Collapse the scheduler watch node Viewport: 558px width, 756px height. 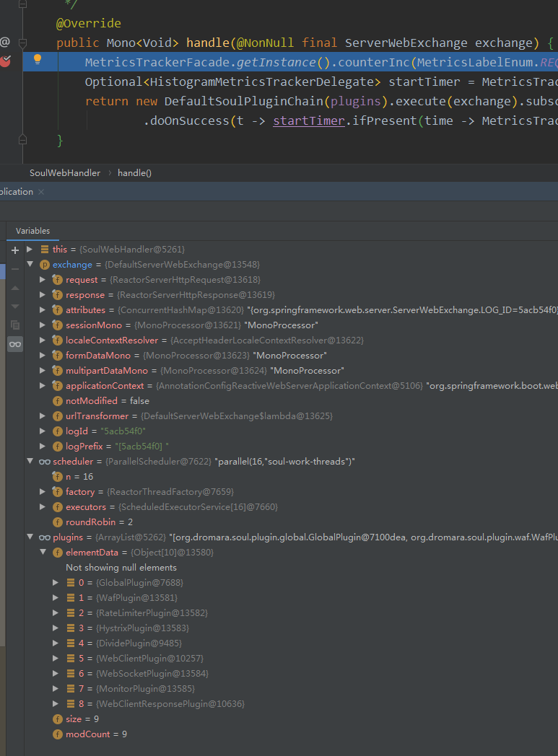[30, 462]
